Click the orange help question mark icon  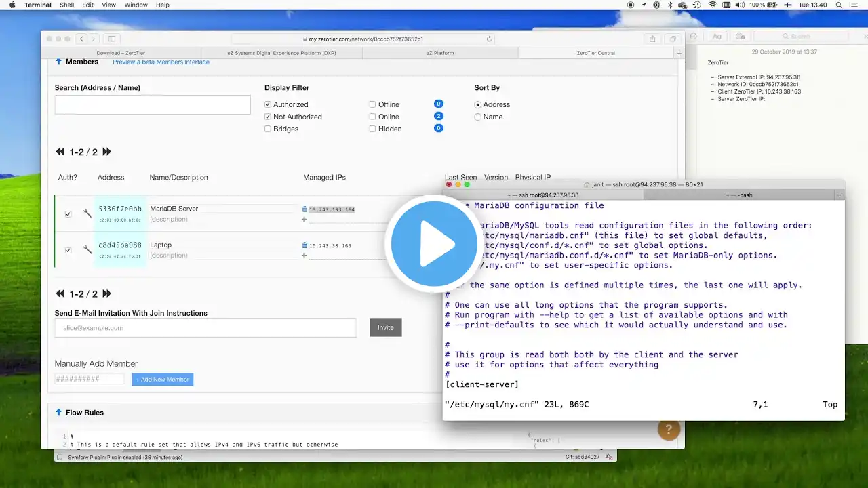coord(669,429)
